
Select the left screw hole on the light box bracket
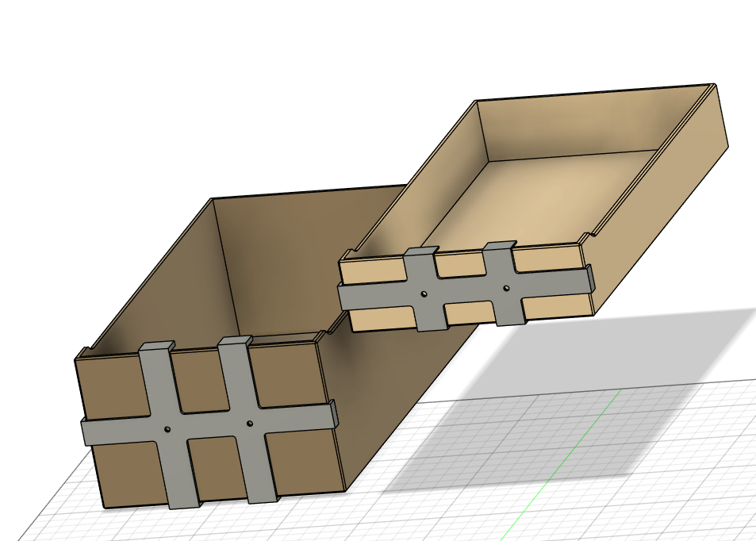424,294
